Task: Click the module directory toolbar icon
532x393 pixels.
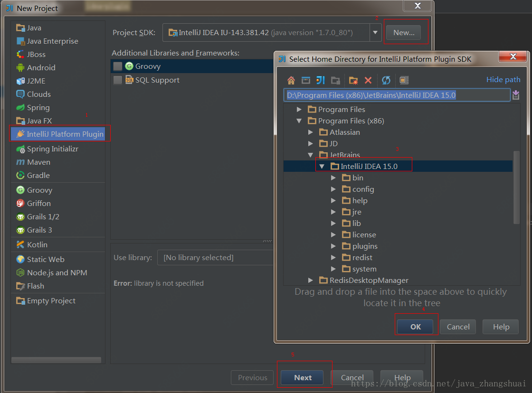Action: coord(335,80)
